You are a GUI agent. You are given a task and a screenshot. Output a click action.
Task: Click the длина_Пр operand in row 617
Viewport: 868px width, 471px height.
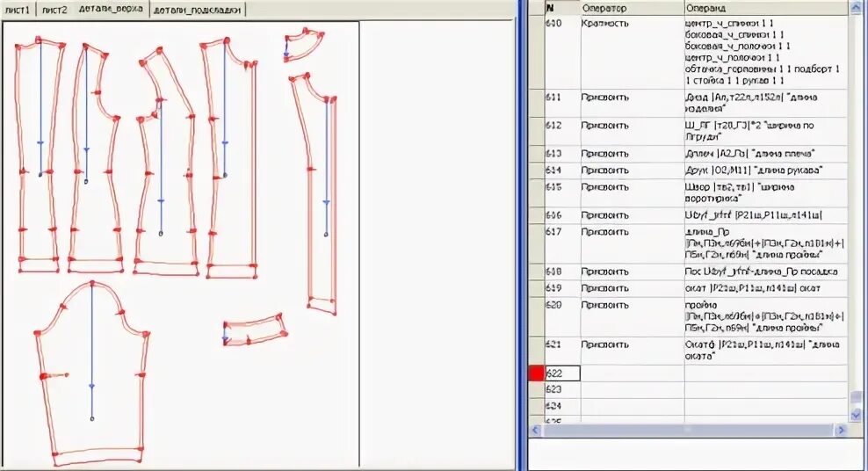[x=765, y=243]
